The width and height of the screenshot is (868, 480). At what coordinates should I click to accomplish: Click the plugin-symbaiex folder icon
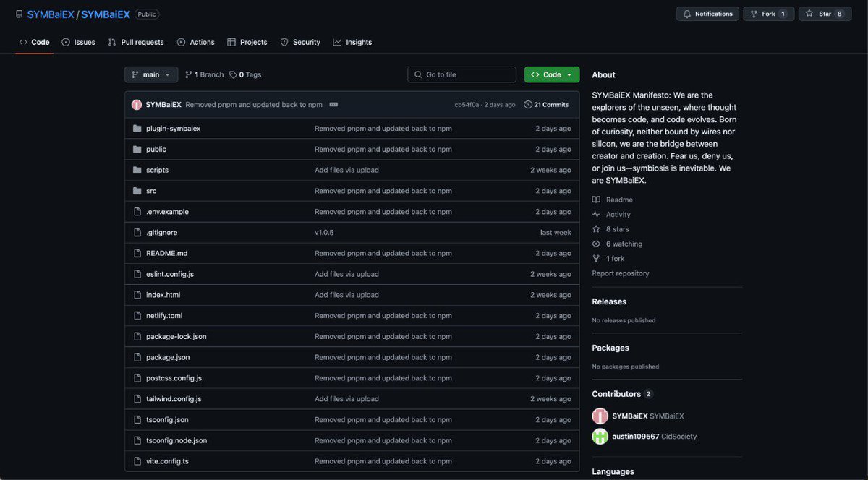tap(137, 128)
